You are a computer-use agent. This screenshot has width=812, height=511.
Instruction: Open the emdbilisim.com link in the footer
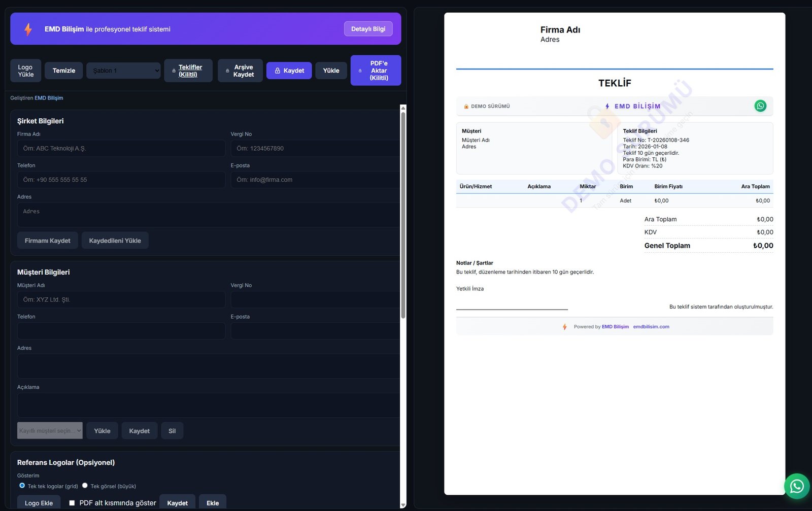click(651, 327)
